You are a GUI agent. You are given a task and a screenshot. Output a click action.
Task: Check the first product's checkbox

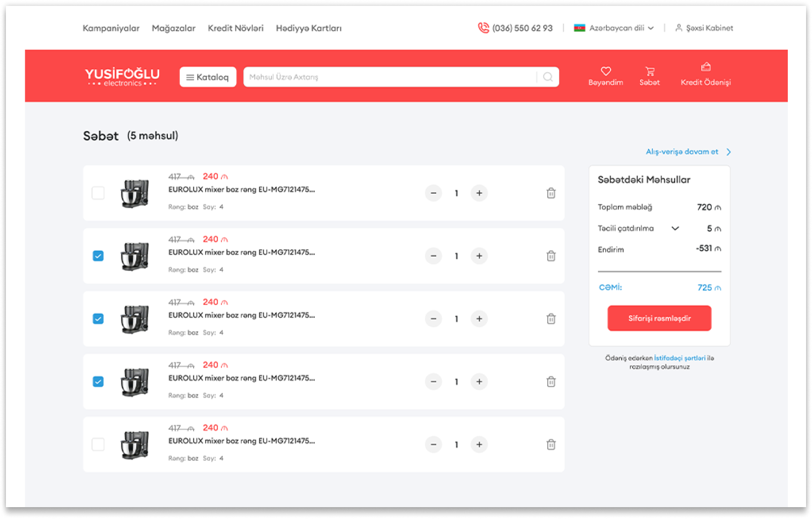[x=98, y=193]
